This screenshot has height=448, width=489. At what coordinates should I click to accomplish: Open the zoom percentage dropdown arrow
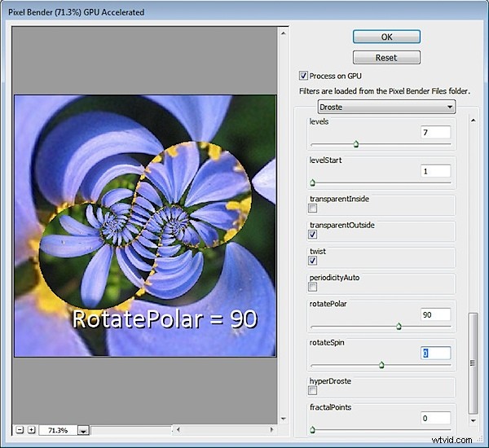coord(83,431)
